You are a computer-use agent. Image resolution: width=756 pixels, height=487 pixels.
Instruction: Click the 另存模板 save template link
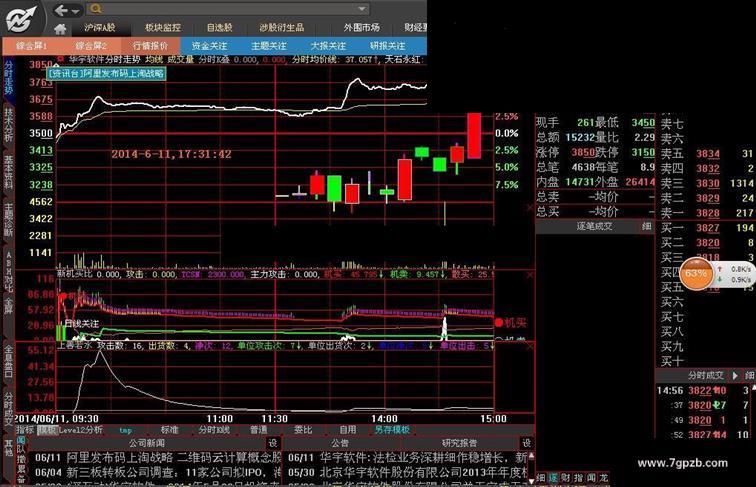click(392, 430)
